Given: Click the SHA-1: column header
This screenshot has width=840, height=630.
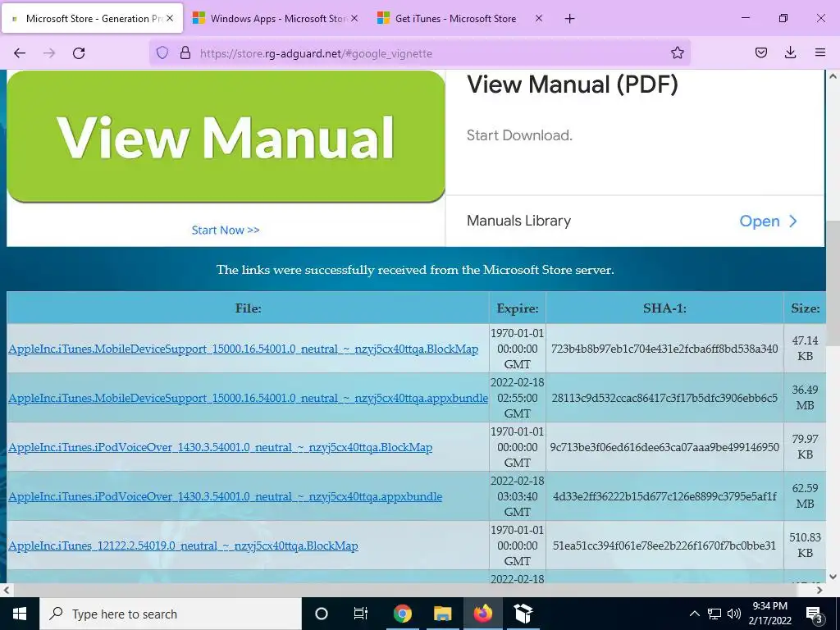Looking at the screenshot, I should [664, 308].
